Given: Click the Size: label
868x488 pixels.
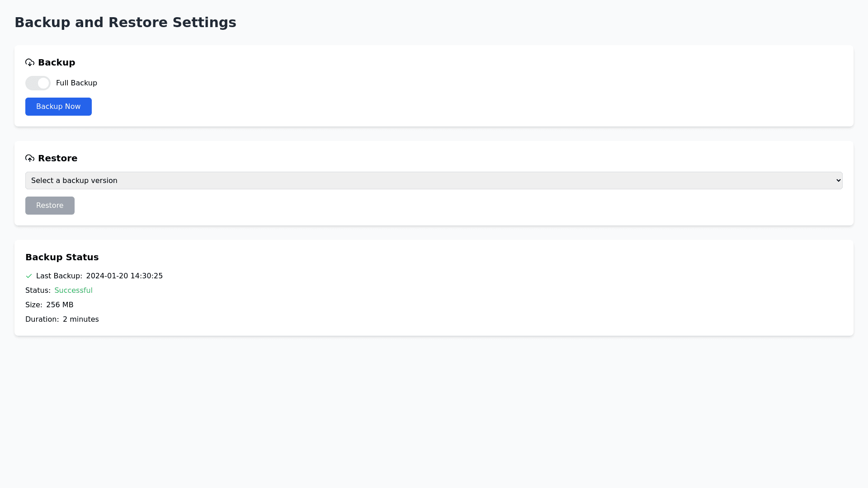Looking at the screenshot, I should click(34, 305).
